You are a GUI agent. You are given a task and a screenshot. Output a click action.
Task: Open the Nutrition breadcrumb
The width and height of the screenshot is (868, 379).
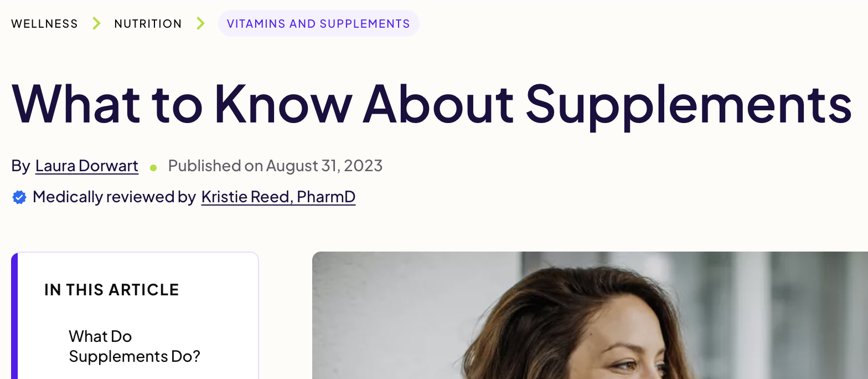[148, 24]
